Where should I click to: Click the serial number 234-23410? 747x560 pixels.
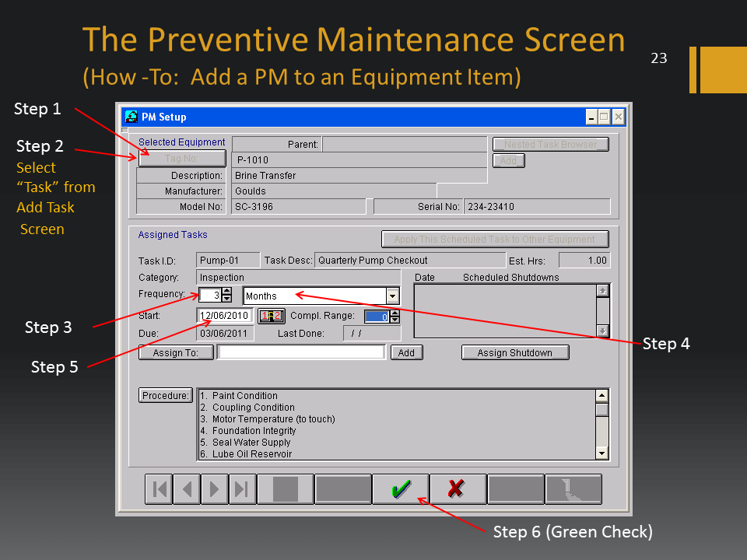point(491,207)
